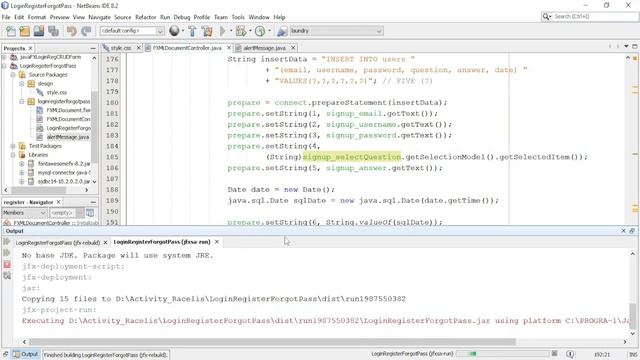Open the Navigate menu

(x=99, y=17)
